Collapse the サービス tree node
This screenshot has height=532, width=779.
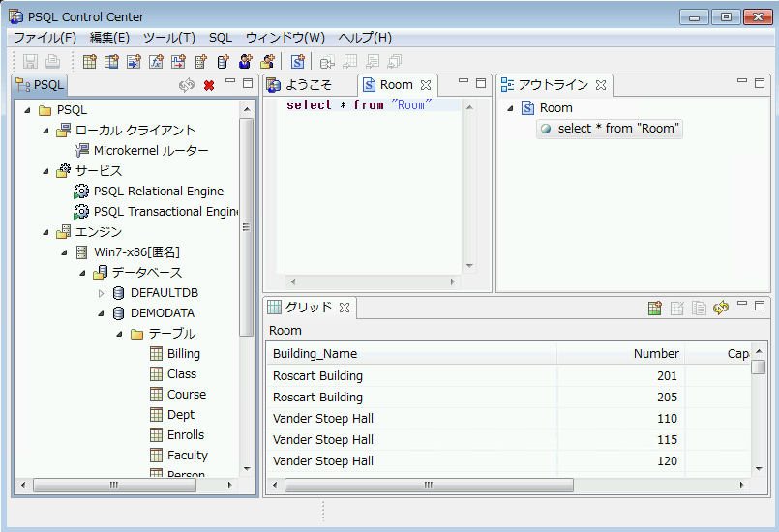pos(45,171)
